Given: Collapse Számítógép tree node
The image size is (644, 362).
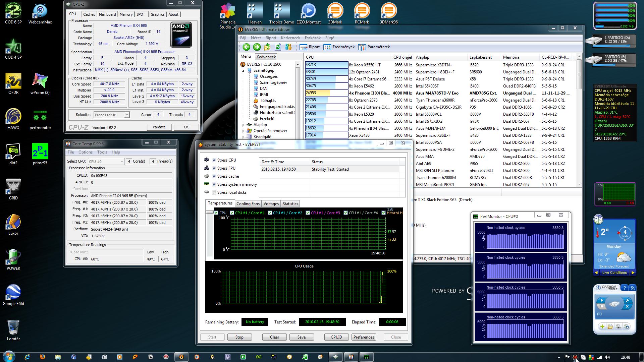Looking at the screenshot, I should point(244,71).
